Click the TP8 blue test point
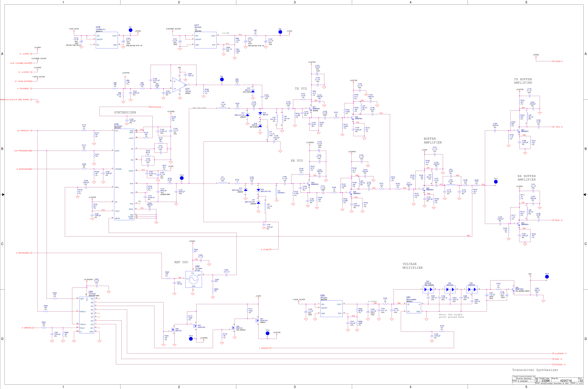 point(280,32)
